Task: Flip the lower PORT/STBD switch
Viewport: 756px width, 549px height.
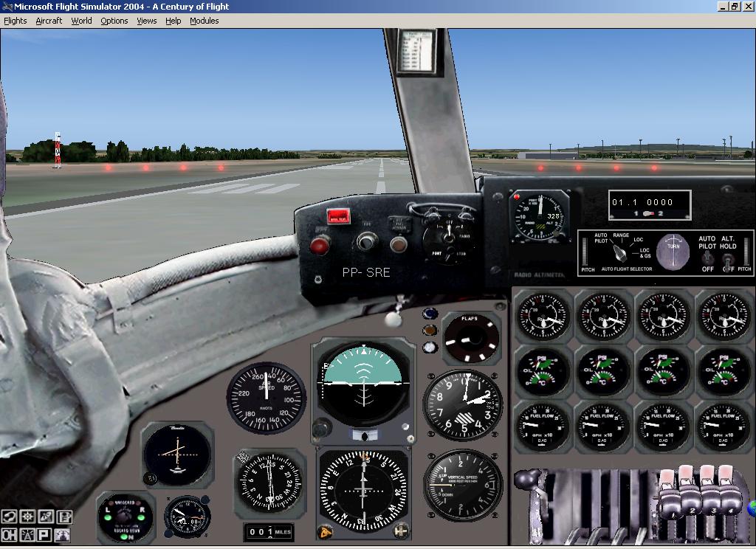Action: click(450, 254)
